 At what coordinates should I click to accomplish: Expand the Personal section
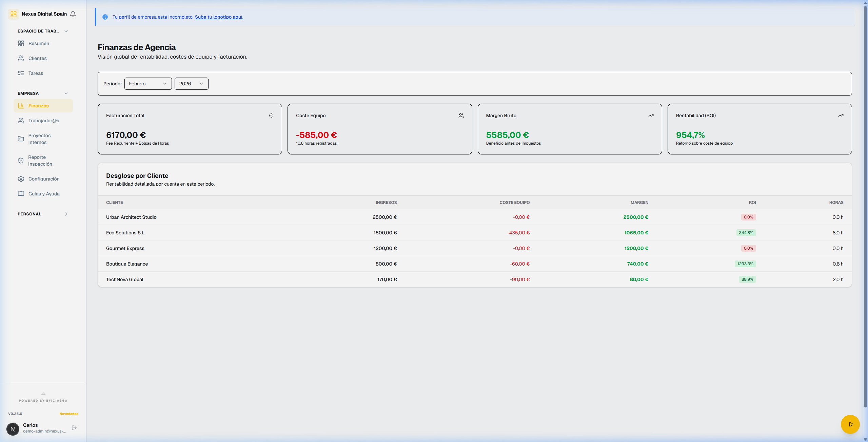coord(66,214)
